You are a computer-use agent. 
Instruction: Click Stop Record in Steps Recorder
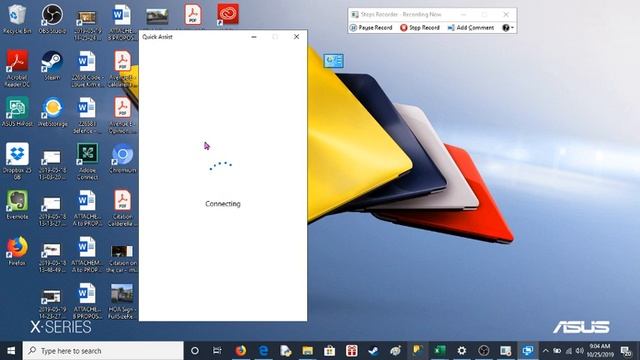(420, 27)
